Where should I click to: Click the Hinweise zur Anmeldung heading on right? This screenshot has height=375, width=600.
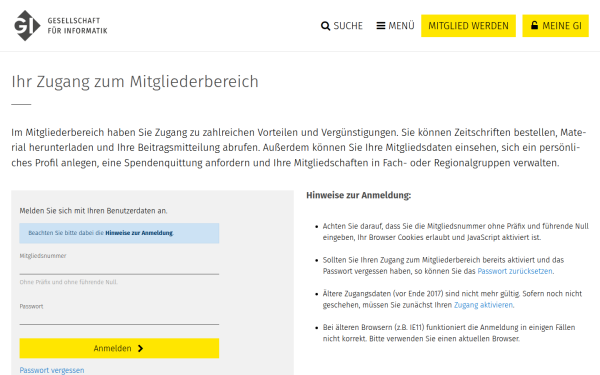tap(359, 195)
